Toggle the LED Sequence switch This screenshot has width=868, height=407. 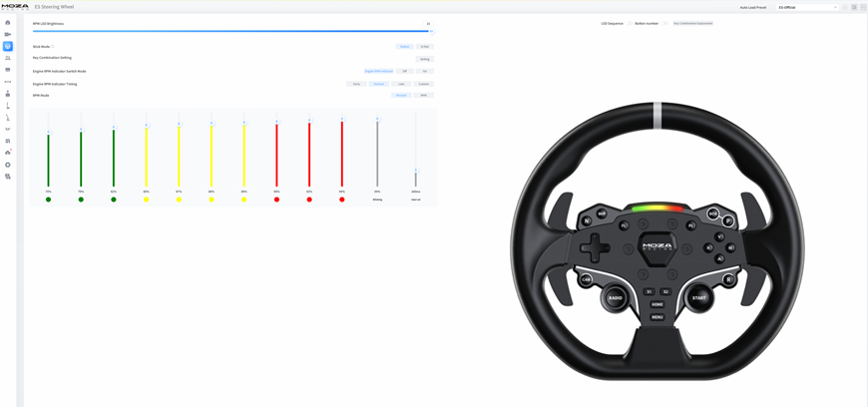pos(629,23)
